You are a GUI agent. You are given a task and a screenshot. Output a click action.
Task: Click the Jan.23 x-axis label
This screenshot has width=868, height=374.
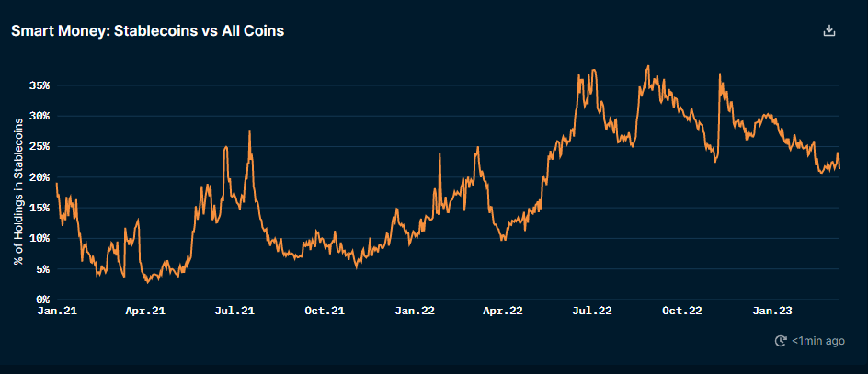click(x=773, y=312)
